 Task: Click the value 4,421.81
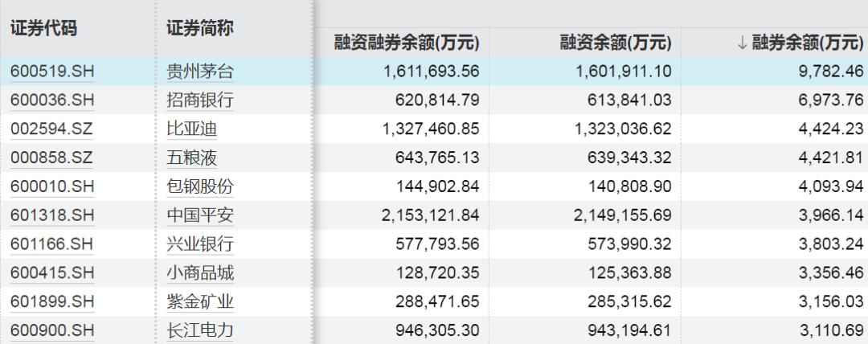pyautogui.click(x=831, y=158)
